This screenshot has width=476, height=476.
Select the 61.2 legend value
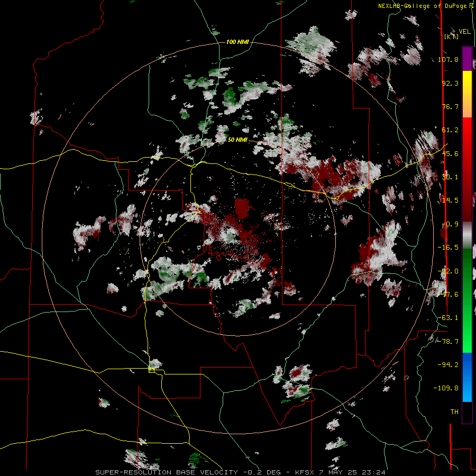(450, 130)
